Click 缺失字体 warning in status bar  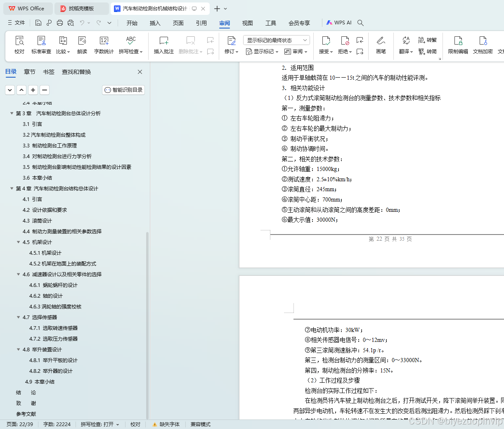(x=166, y=424)
